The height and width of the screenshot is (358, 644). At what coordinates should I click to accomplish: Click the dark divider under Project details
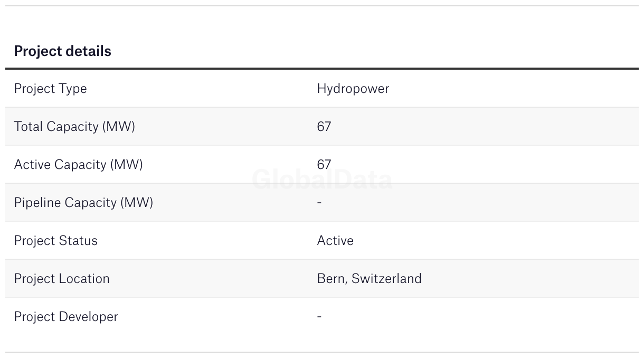click(x=322, y=69)
